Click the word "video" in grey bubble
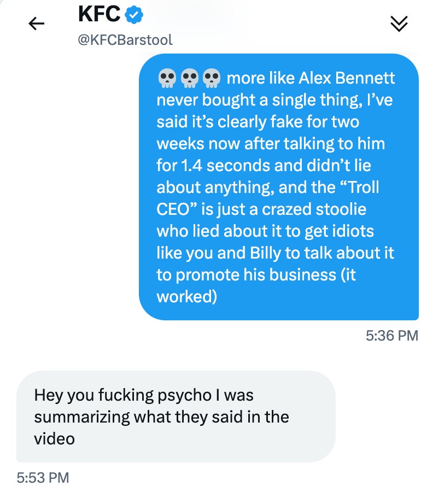The image size is (421, 504). point(54,438)
